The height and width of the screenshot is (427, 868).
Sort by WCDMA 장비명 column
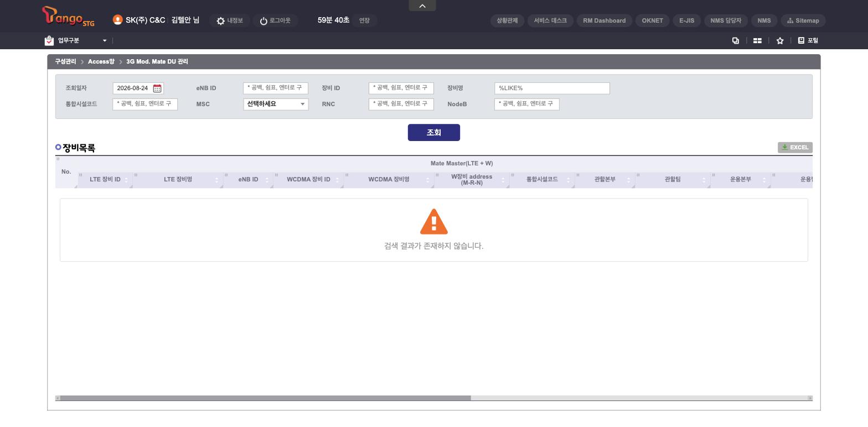coord(389,180)
